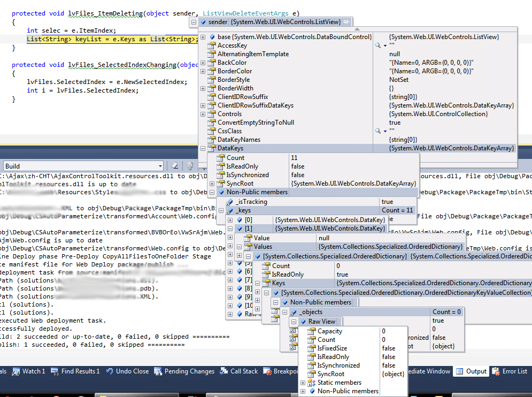Image resolution: width=532 pixels, height=397 pixels.
Task: Click the Raw View SyncRoot property icon
Action: tap(312, 373)
